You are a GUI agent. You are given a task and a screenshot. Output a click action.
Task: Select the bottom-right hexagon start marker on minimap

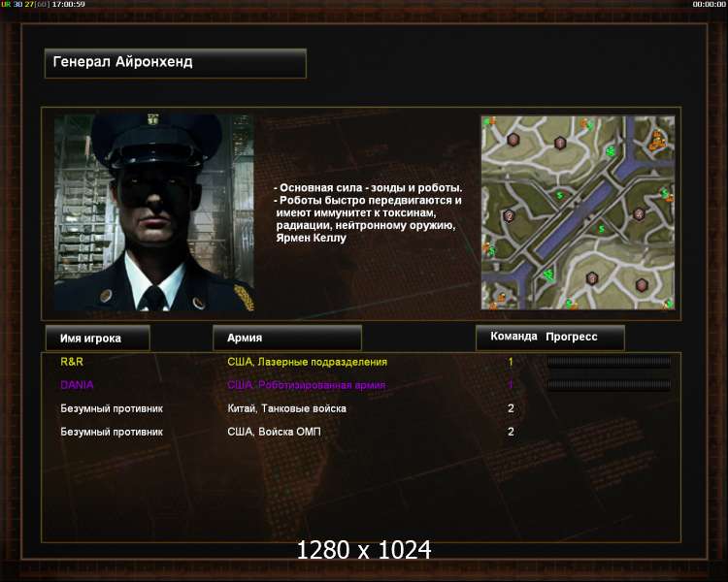click(642, 284)
